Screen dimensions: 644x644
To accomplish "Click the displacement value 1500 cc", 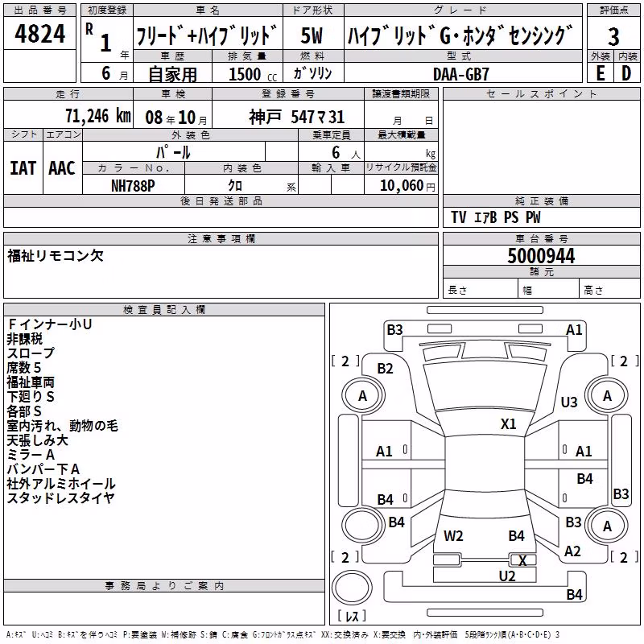I will click(253, 74).
